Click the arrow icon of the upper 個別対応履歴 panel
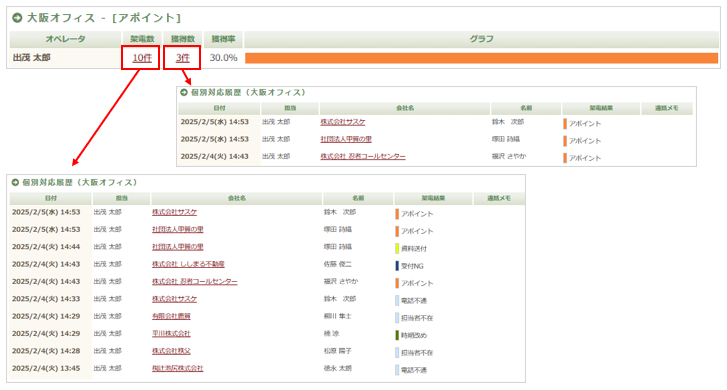Viewport: 727px width, 390px height. point(184,92)
